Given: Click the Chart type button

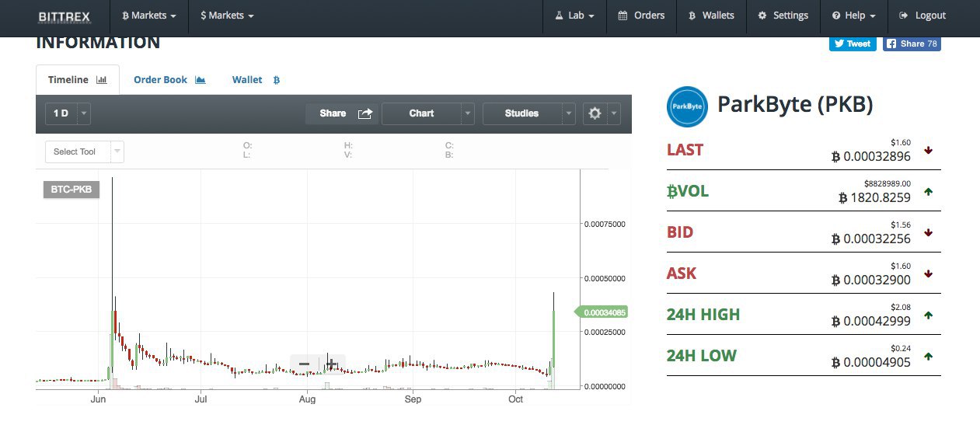Looking at the screenshot, I should click(421, 113).
